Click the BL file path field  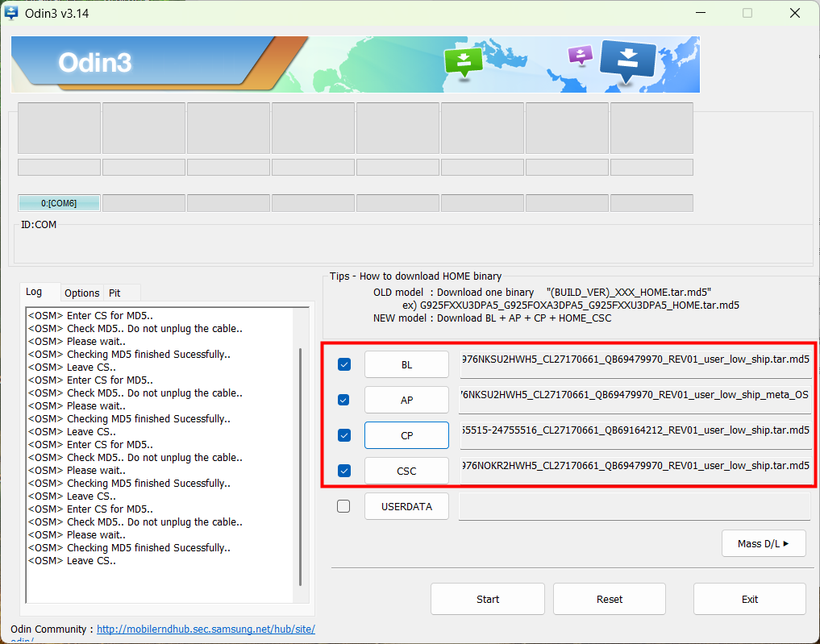(635, 364)
